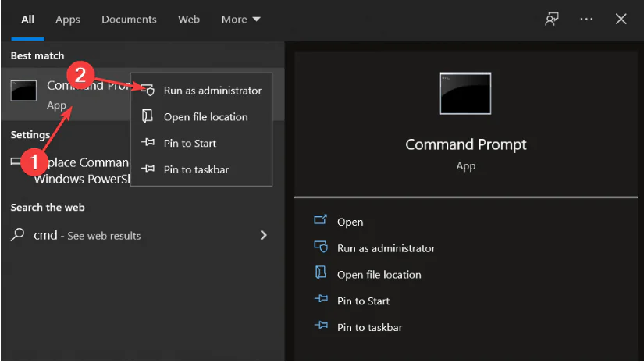Click Open file location in right panel

[x=379, y=275]
